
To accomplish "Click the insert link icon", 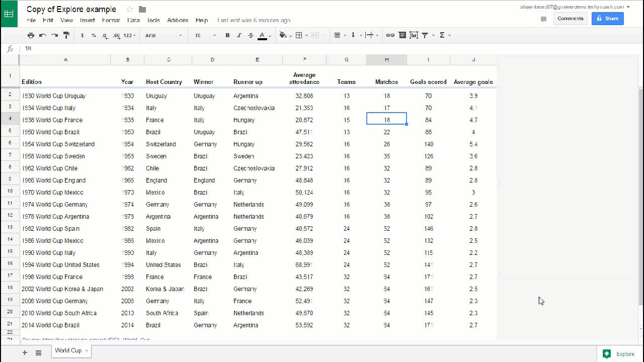I will (x=390, y=35).
